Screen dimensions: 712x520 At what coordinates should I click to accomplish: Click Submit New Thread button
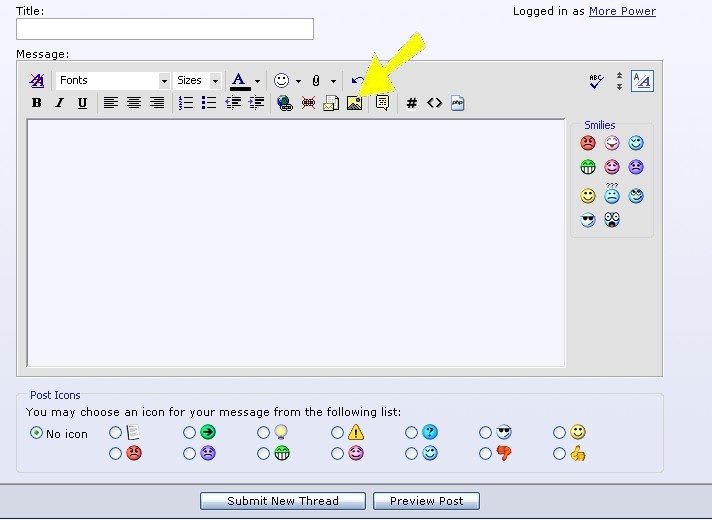(283, 501)
